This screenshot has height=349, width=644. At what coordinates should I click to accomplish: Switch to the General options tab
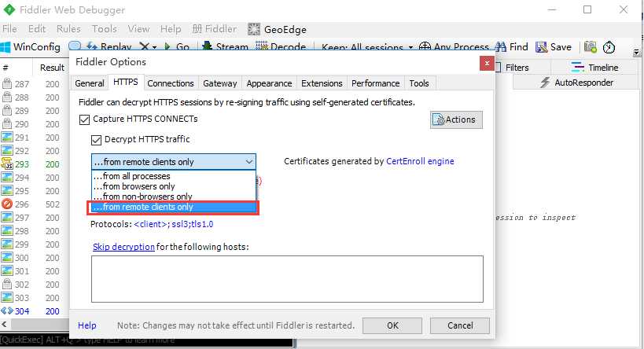pos(89,83)
